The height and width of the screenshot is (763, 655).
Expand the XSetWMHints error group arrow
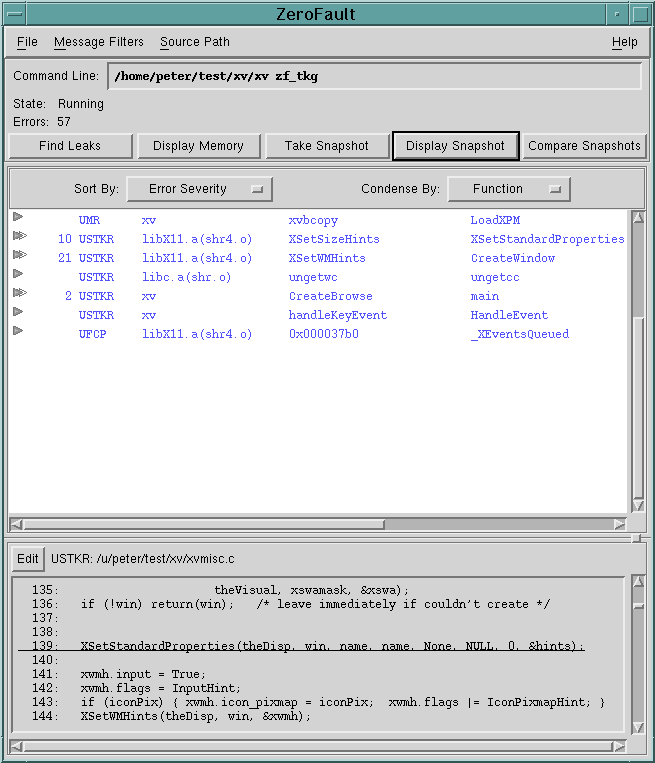click(x=19, y=255)
